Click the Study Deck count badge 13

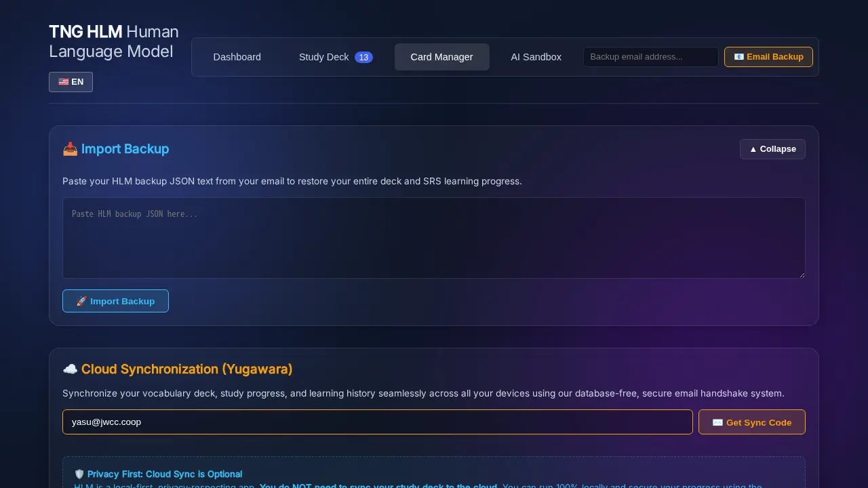pyautogui.click(x=363, y=57)
